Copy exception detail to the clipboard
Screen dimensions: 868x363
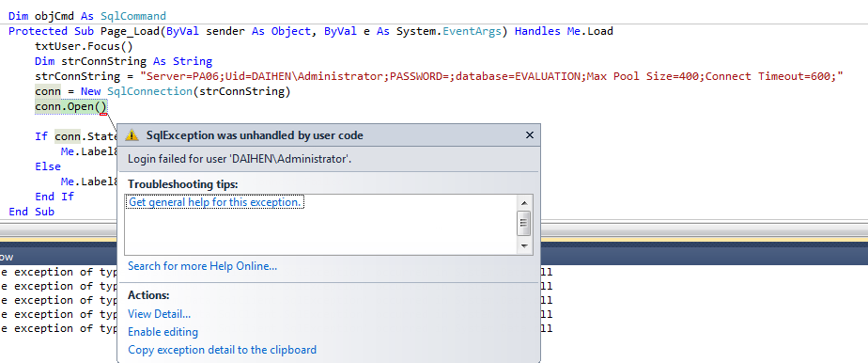pyautogui.click(x=222, y=350)
